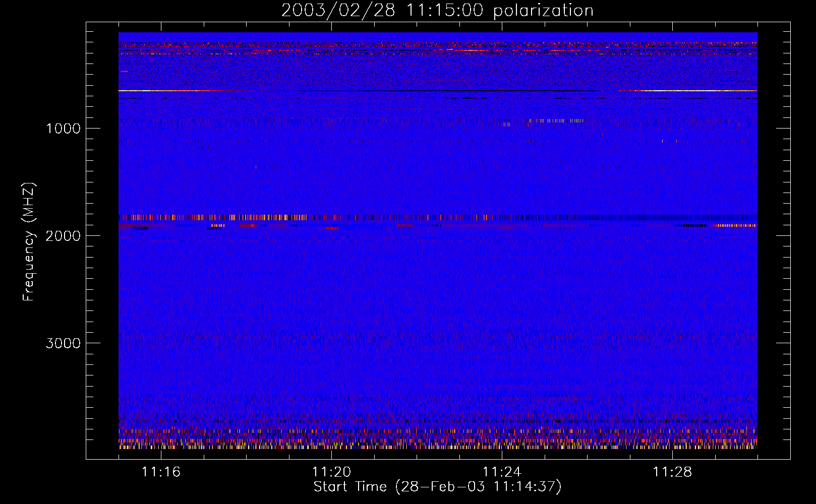Click the 3000 frequency tick label
Screen dimensions: 816x504
pos(63,343)
